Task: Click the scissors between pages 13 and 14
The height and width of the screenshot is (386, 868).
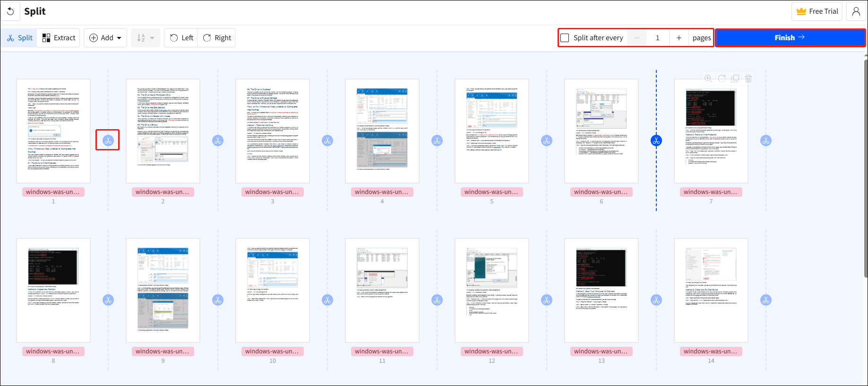Action: (x=656, y=300)
